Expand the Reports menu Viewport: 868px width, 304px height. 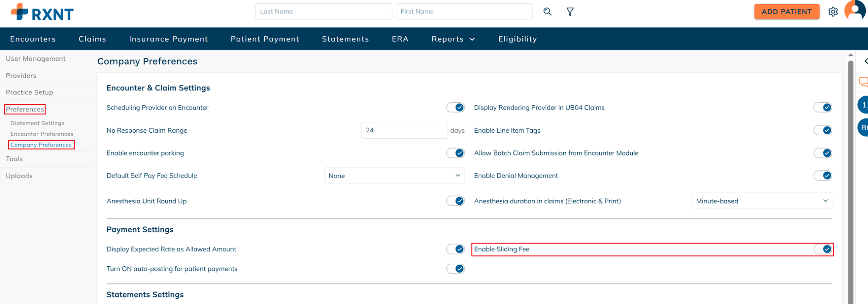(453, 39)
